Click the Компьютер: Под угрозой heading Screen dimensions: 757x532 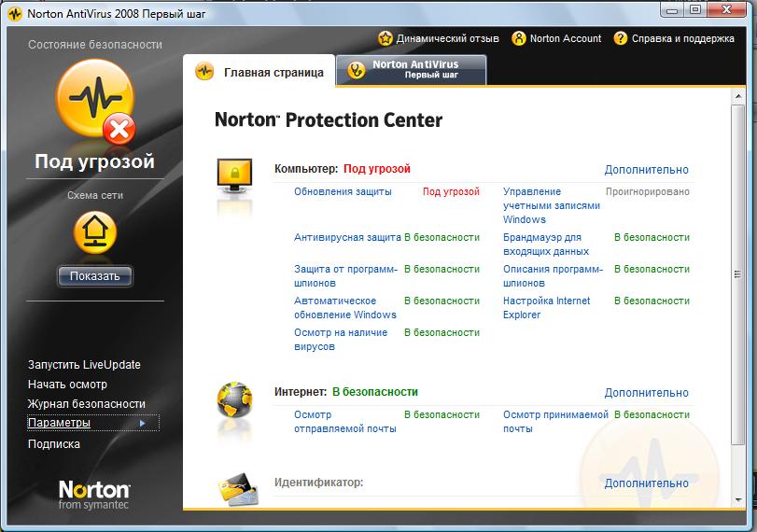343,169
